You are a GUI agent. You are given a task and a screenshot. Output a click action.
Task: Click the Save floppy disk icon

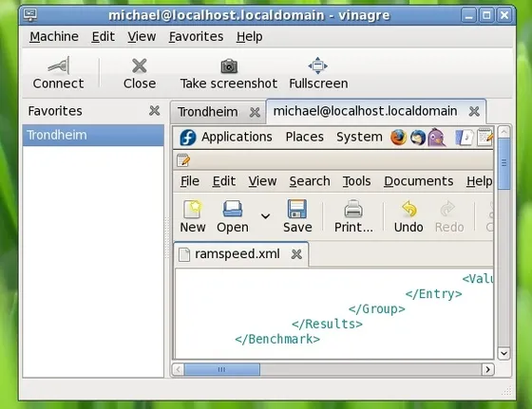297,209
